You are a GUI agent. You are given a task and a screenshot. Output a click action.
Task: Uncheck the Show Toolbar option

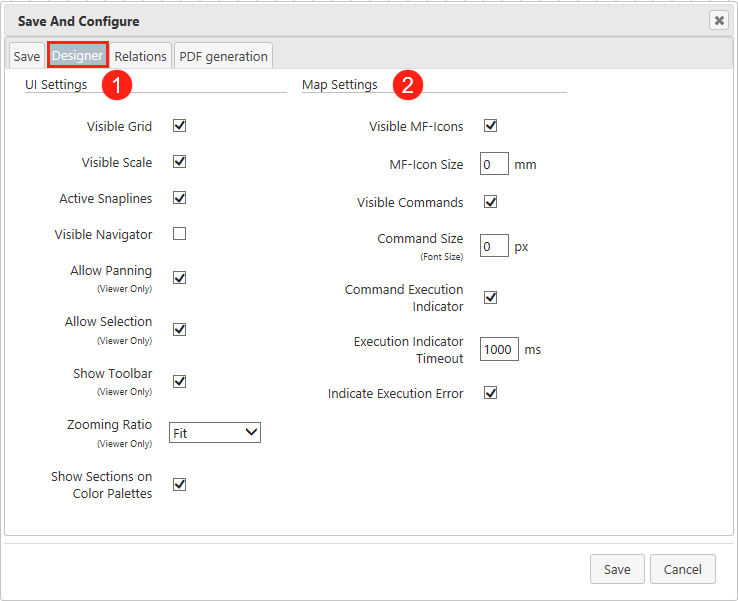(180, 381)
